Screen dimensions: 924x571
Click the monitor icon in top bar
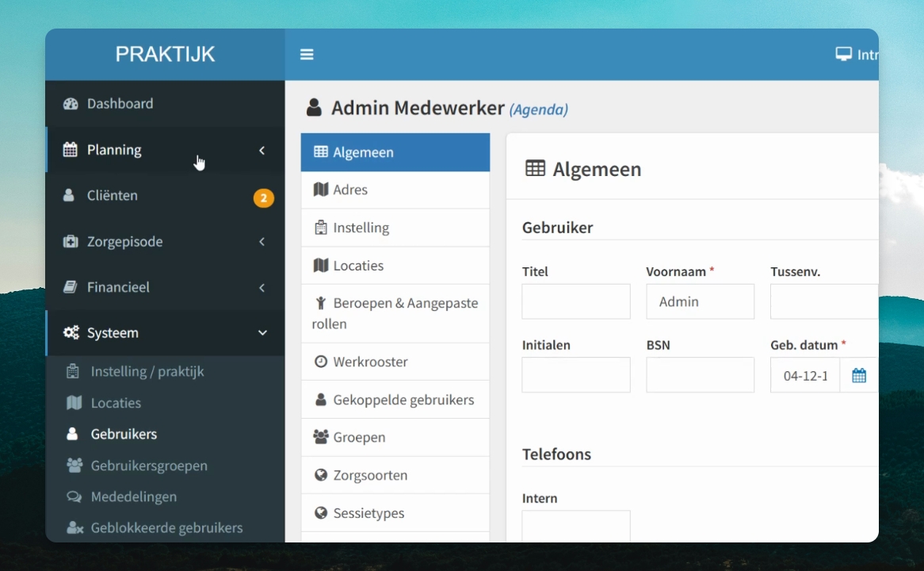[x=843, y=54]
